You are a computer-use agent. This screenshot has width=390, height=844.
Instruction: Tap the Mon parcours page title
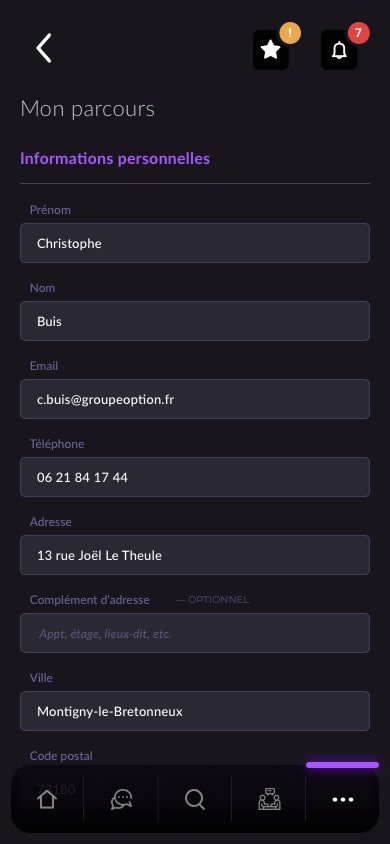point(87,109)
